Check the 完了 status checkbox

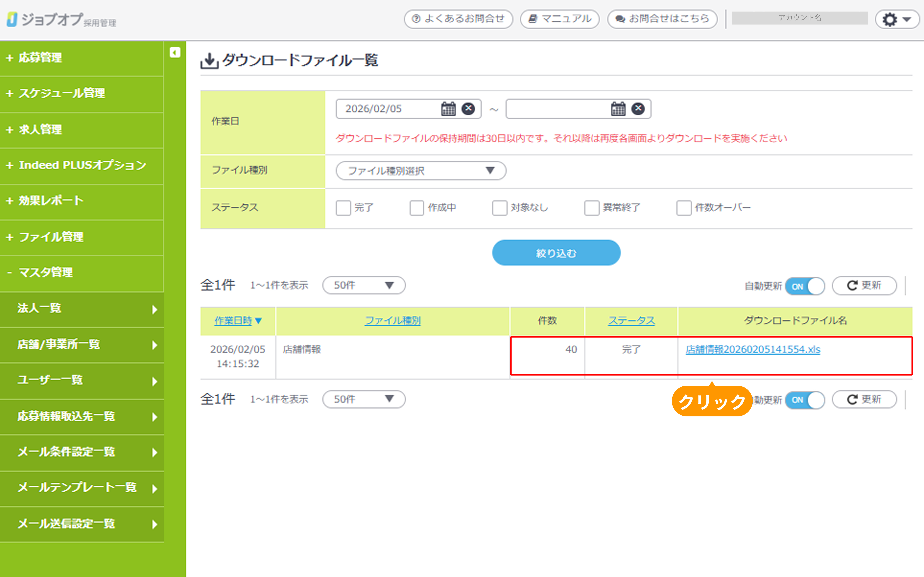[x=343, y=208]
